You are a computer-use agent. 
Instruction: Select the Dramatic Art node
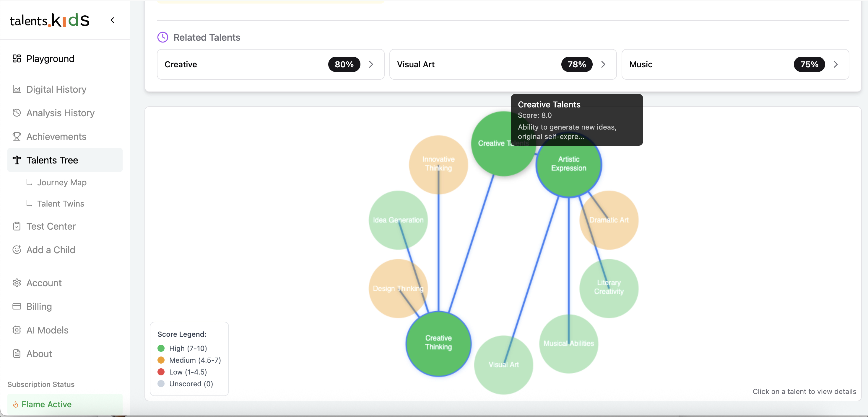click(x=609, y=220)
